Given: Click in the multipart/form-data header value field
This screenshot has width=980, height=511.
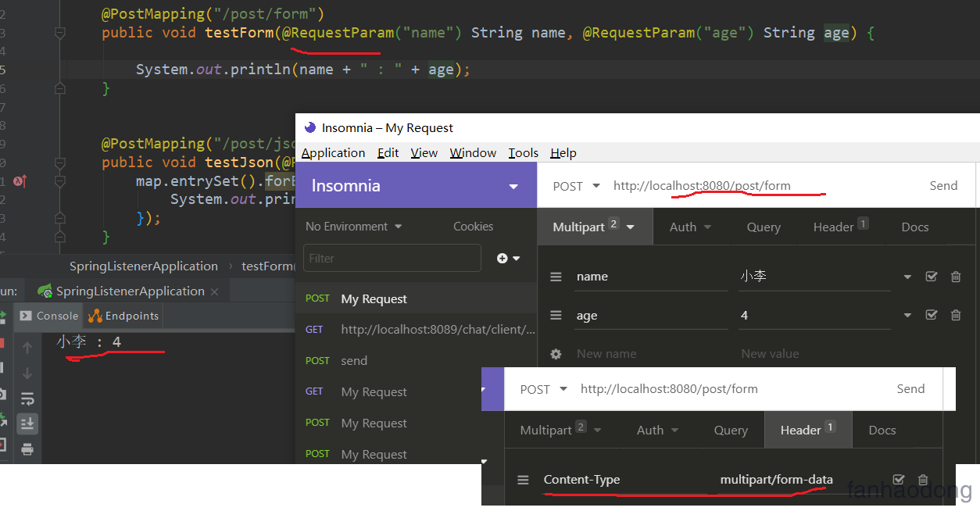Looking at the screenshot, I should [x=799, y=480].
